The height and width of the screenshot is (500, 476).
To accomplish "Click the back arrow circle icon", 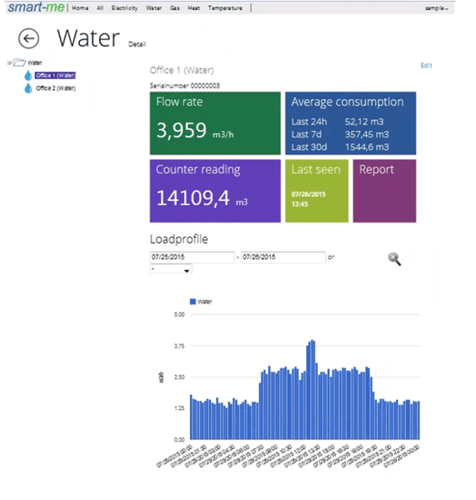I will point(28,38).
